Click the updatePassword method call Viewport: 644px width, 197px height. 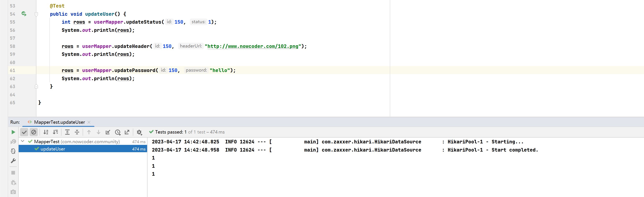tap(135, 70)
